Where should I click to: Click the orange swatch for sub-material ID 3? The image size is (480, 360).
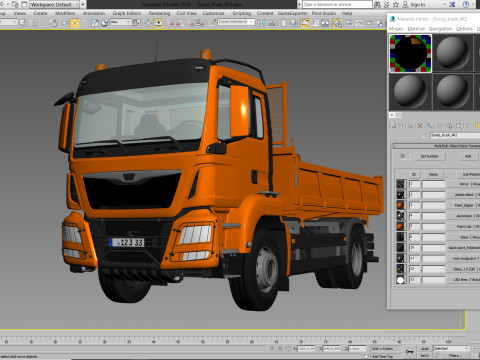pyautogui.click(x=400, y=205)
